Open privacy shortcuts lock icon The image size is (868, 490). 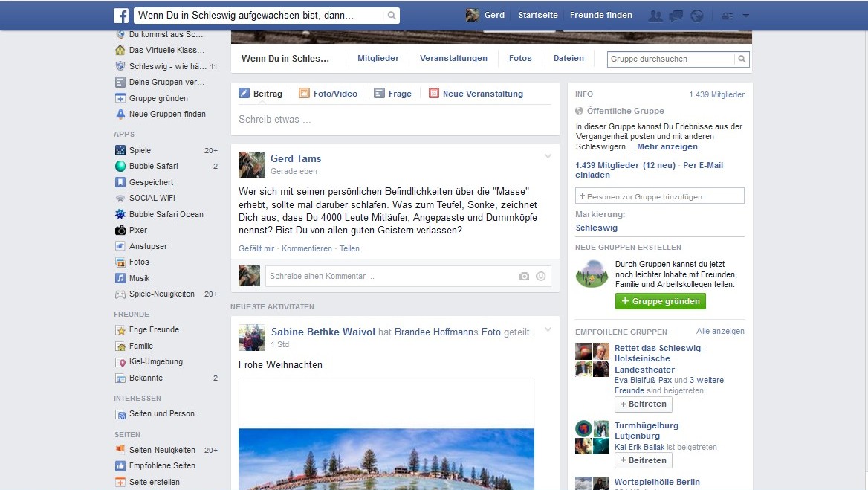(728, 16)
